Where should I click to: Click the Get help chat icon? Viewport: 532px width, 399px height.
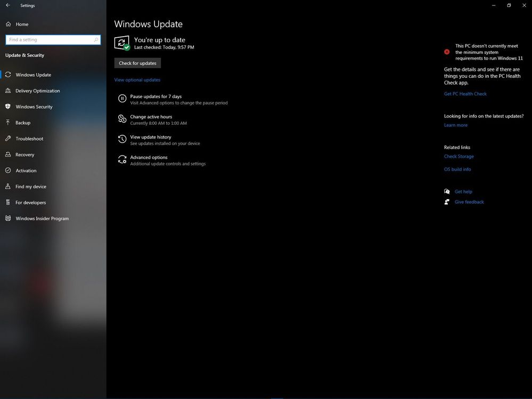[x=447, y=191]
